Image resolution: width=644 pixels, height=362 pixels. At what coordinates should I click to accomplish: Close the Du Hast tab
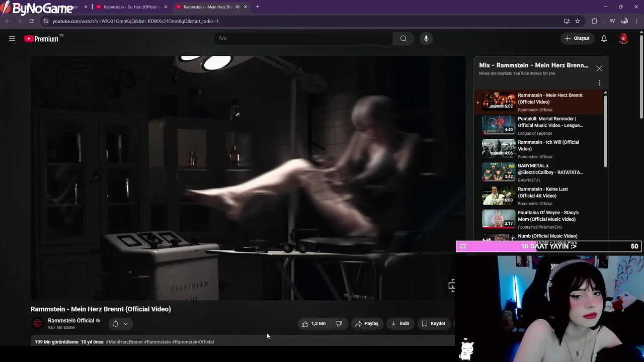click(x=166, y=7)
